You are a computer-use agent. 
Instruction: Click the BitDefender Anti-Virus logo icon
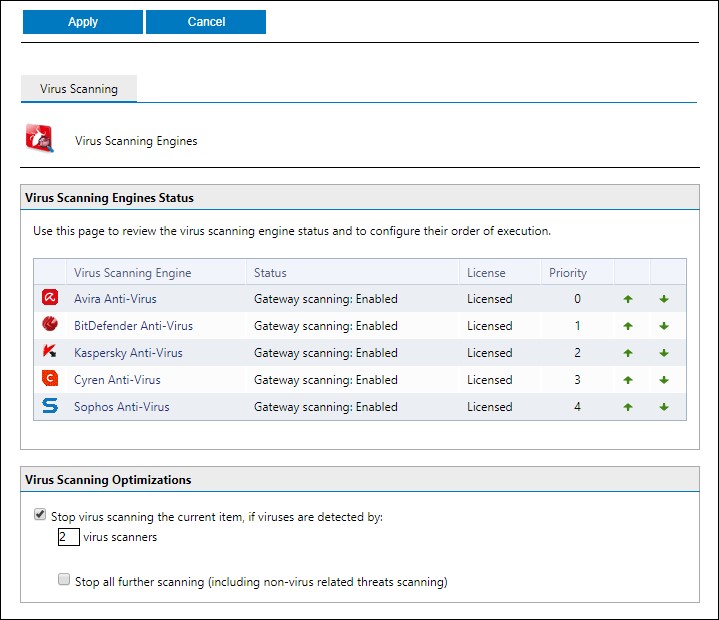(x=50, y=324)
